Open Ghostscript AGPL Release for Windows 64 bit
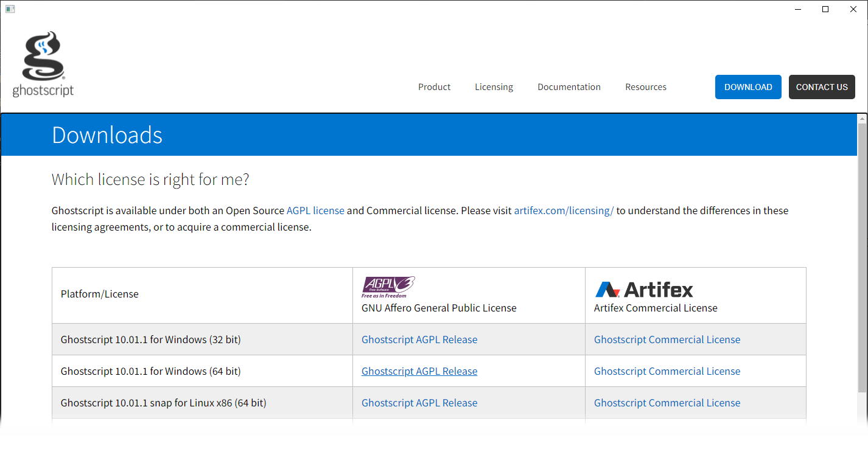 pos(419,371)
